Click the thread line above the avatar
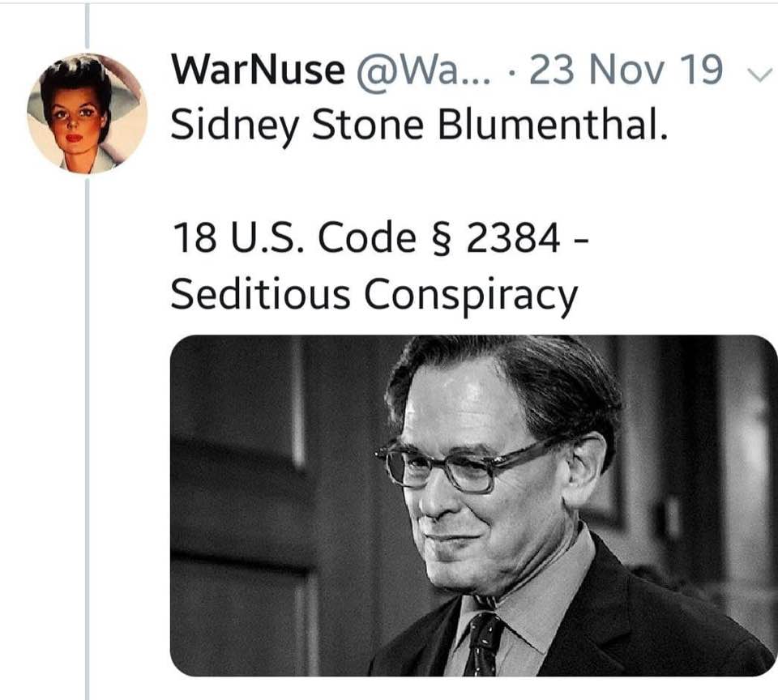 coord(87,28)
